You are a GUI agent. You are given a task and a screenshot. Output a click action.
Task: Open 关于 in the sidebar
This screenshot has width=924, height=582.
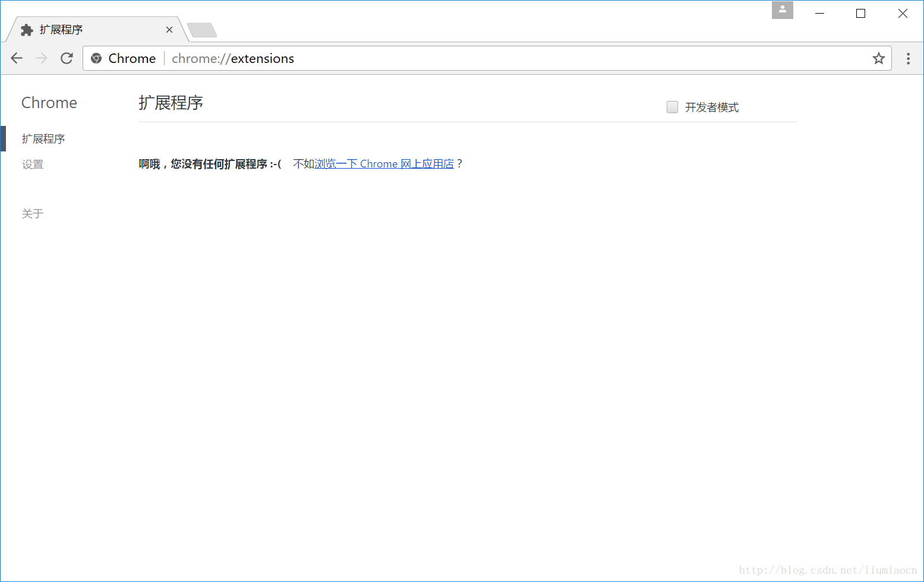coord(33,214)
